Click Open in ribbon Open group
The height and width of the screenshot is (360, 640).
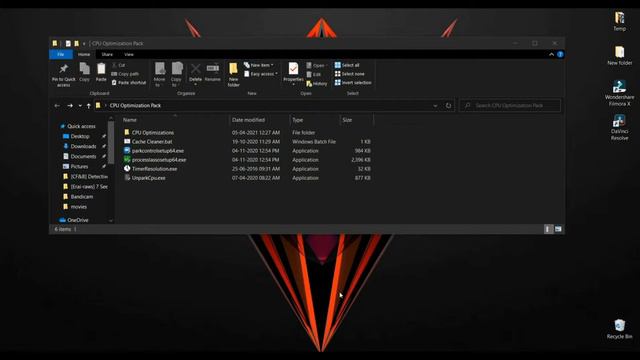tap(316, 65)
